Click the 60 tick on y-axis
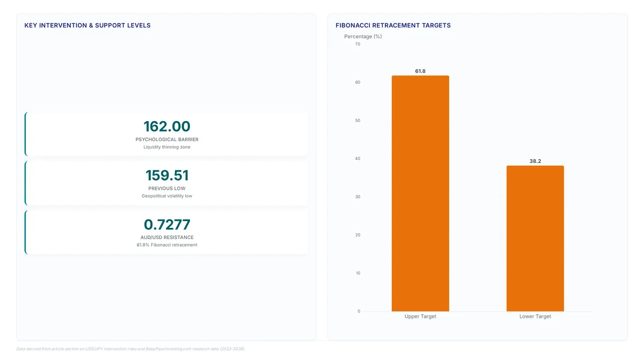The image size is (644, 362). tap(358, 82)
